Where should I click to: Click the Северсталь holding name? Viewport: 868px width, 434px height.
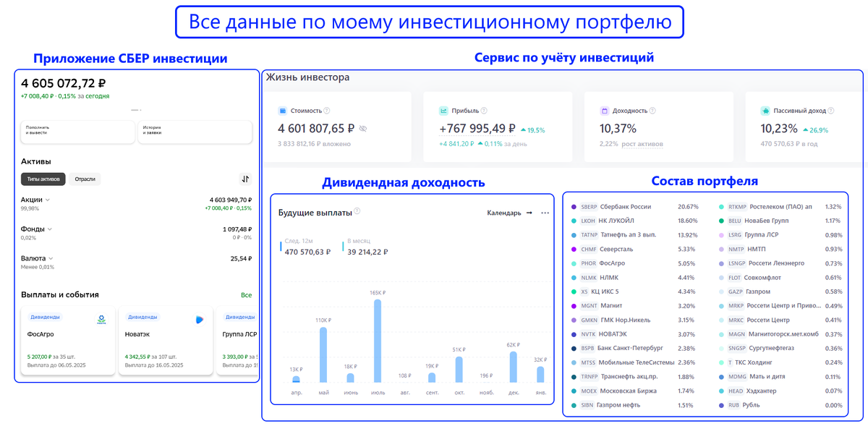point(616,249)
